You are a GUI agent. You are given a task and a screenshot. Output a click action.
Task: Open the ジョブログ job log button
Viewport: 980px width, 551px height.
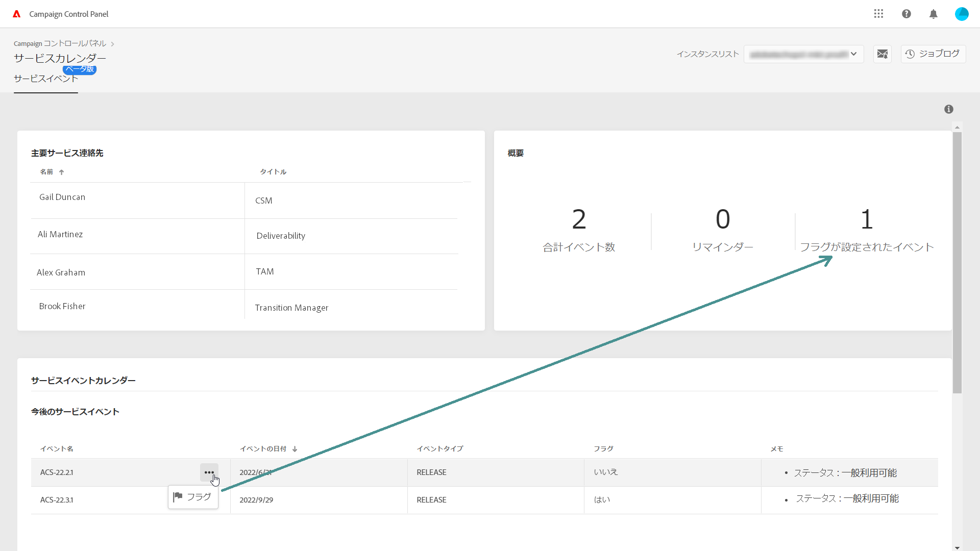[933, 54]
